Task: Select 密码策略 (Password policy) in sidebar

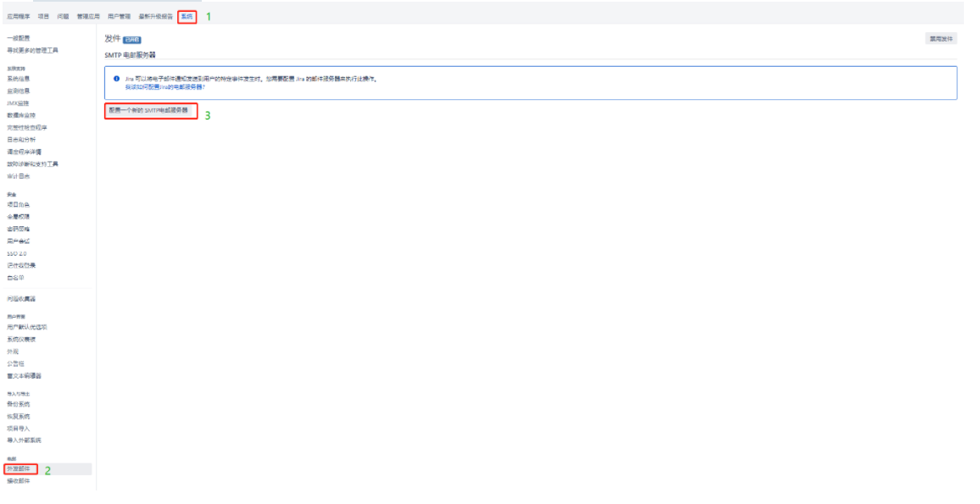Action: 18,230
